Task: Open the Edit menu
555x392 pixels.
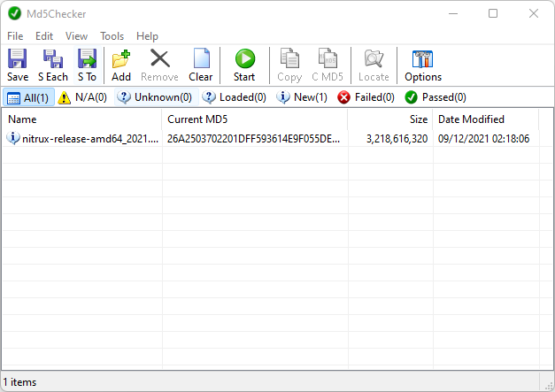Action: [44, 36]
